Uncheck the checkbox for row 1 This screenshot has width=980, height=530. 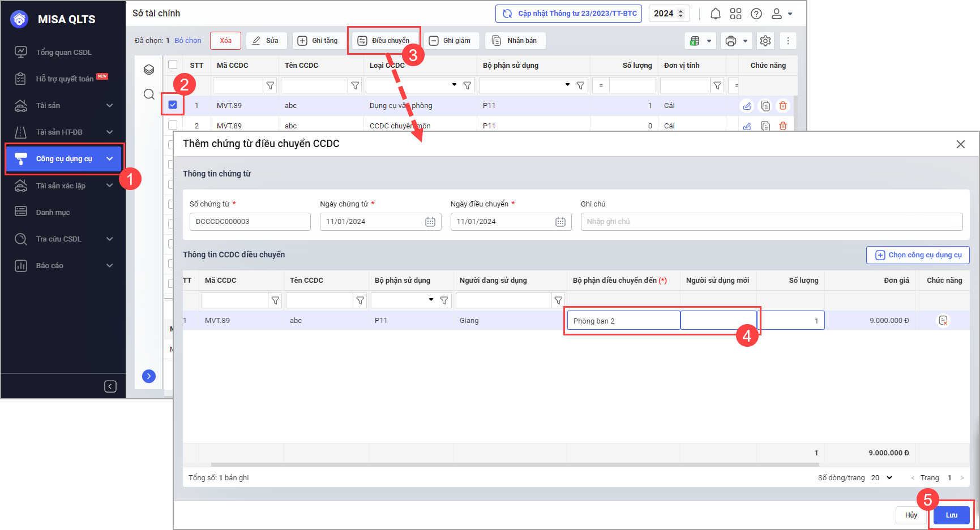point(173,105)
